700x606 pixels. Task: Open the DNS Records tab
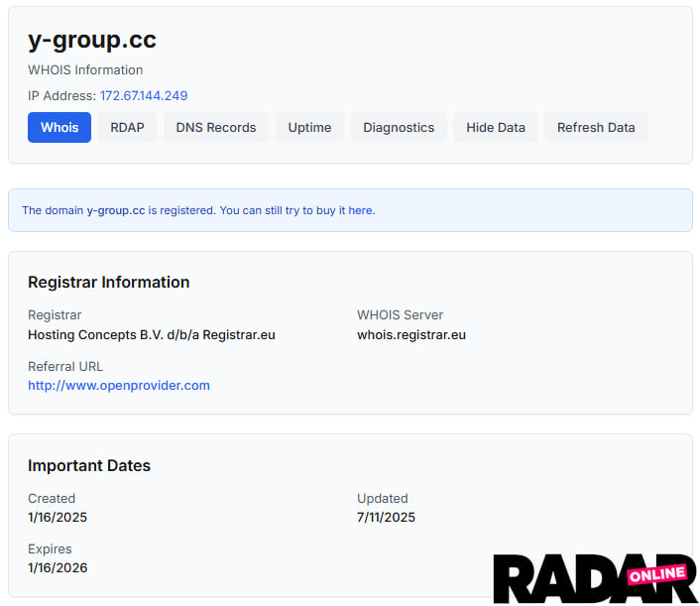pos(216,128)
